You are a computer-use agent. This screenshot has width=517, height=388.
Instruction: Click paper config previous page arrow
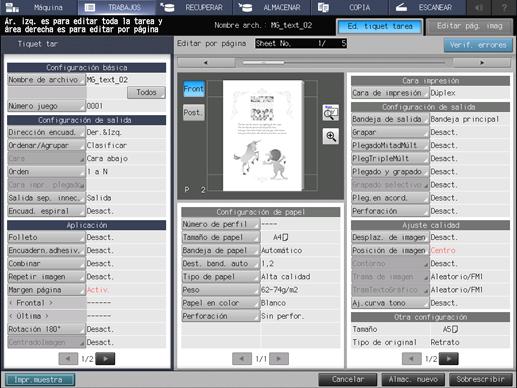(x=242, y=359)
